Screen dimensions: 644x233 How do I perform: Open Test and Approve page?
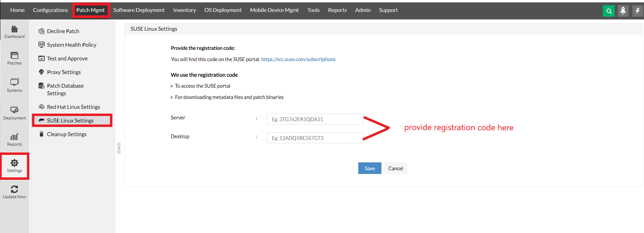pyautogui.click(x=67, y=58)
